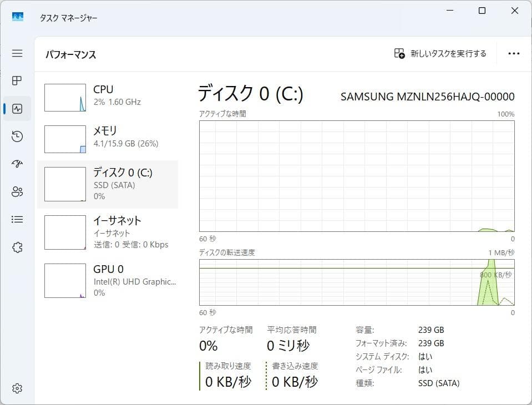Open the more options (...) menu
This screenshot has height=405, width=532.
point(514,53)
